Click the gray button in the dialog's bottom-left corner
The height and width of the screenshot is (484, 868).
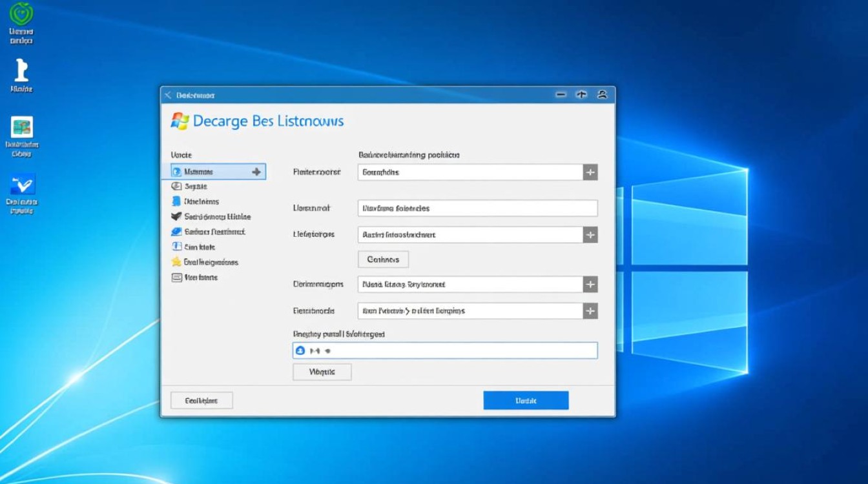coord(201,400)
